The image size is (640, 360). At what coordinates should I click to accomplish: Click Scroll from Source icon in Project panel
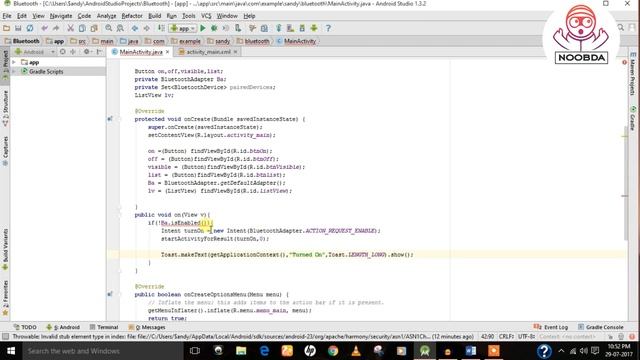(62, 52)
